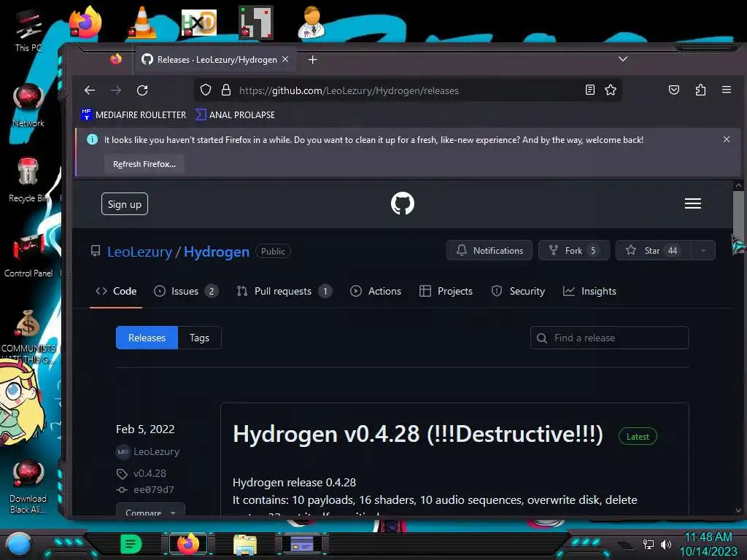Click the Find a release search field

(x=609, y=338)
